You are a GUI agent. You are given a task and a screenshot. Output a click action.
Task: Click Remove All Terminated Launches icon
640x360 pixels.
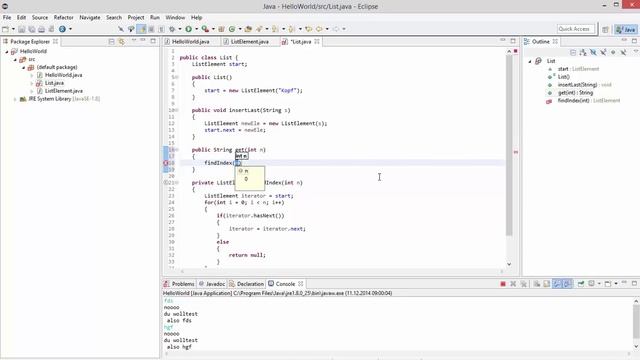[524, 284]
